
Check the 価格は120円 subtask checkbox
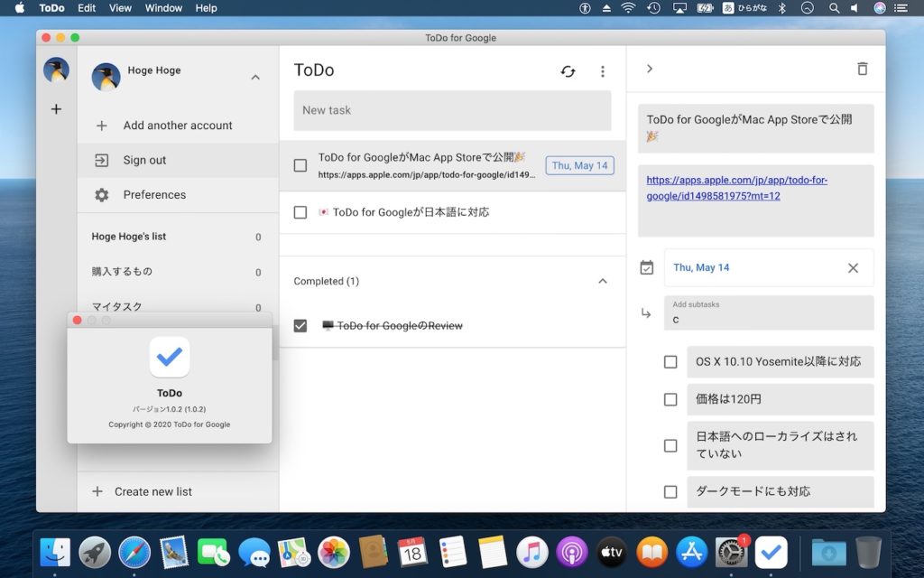[670, 399]
